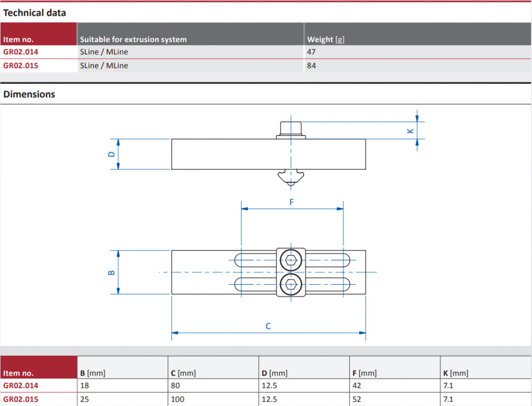The height and width of the screenshot is (406, 532).
Task: Select the "D [mm]" column header
Action: [x=274, y=373]
